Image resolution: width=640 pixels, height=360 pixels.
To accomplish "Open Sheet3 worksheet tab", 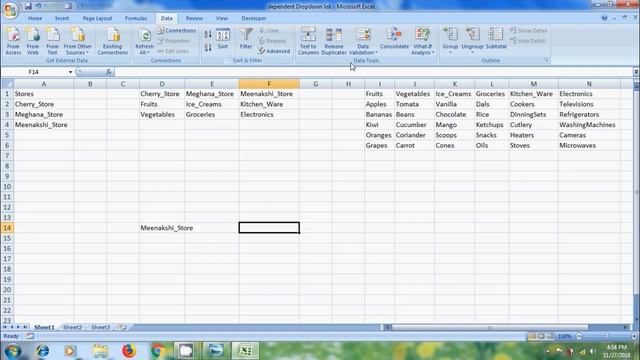I will [x=100, y=327].
